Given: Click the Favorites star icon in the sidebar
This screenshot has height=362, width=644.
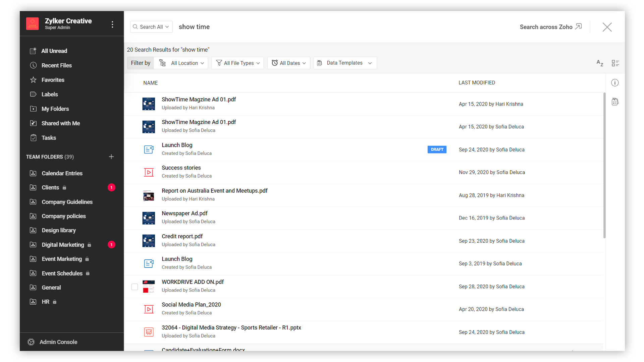Looking at the screenshot, I should (x=33, y=80).
